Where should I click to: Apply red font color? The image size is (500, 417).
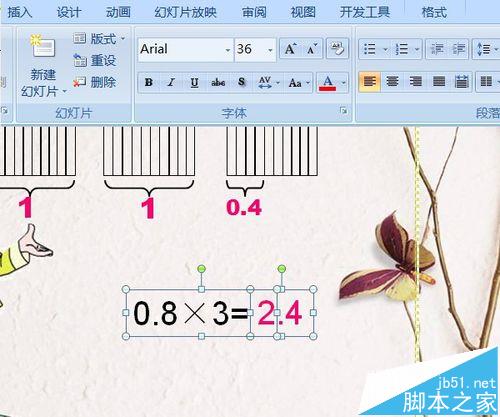pyautogui.click(x=327, y=82)
